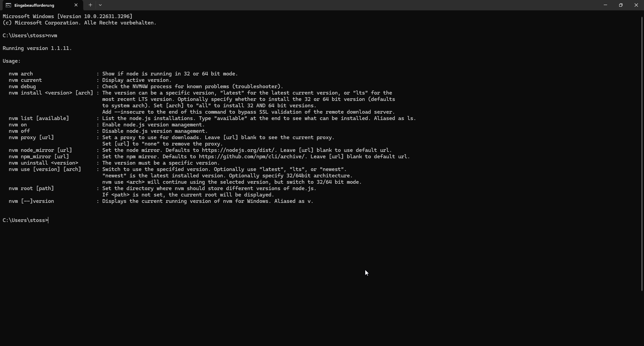This screenshot has width=644, height=346.
Task: Close the terminal window
Action: [x=636, y=5]
